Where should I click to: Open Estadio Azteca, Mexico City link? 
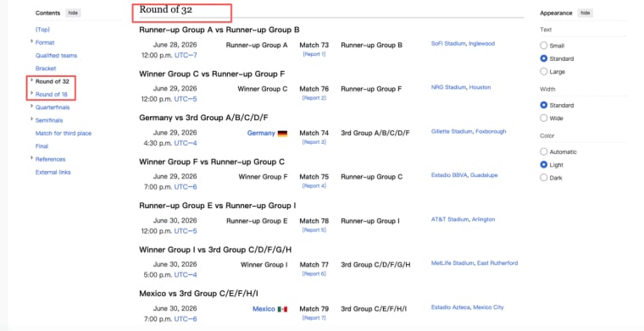[x=468, y=307]
